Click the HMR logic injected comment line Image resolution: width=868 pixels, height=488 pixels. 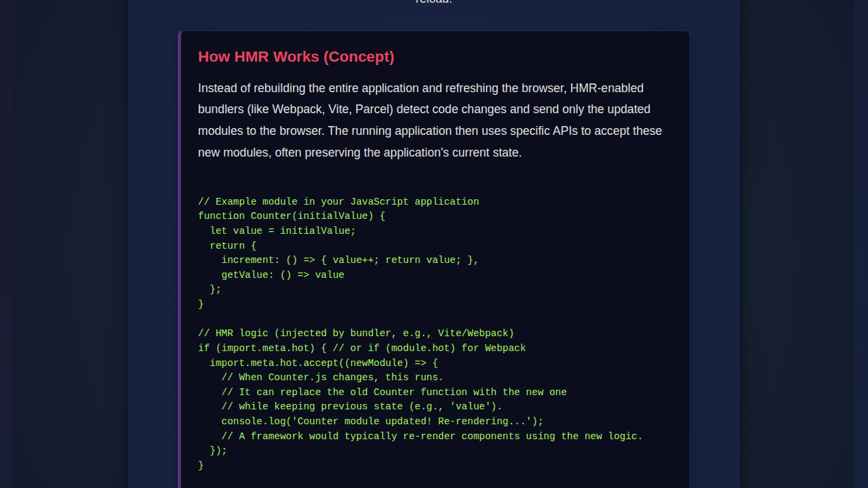pyautogui.click(x=355, y=333)
